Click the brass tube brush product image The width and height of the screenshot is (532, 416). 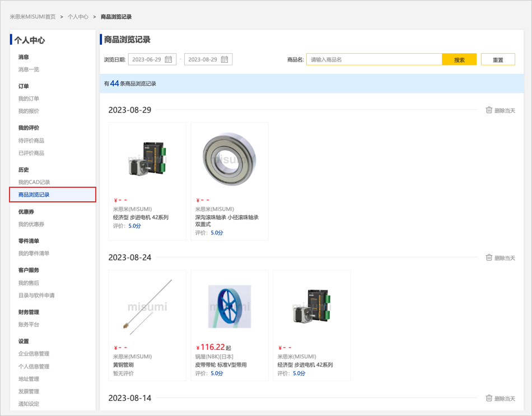coord(147,307)
